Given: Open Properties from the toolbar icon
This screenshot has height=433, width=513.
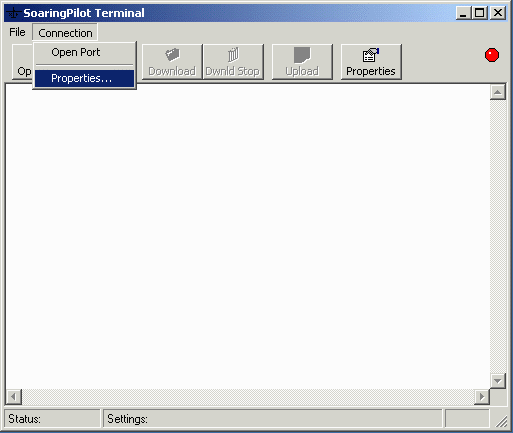Looking at the screenshot, I should click(371, 62).
